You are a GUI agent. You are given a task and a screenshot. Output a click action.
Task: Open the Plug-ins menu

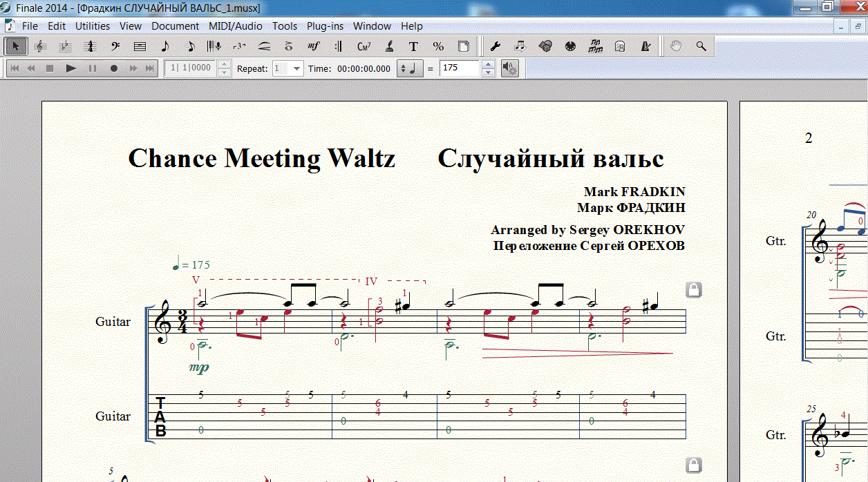tap(325, 26)
